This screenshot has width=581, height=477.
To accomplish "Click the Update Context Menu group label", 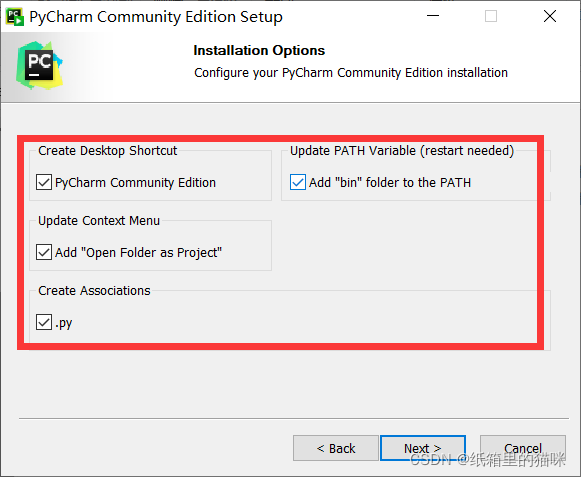I will [x=99, y=221].
